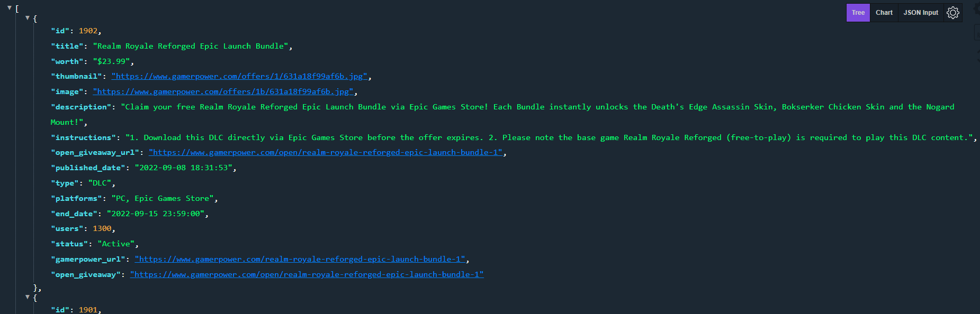Open the JSON Input tab

click(920, 12)
